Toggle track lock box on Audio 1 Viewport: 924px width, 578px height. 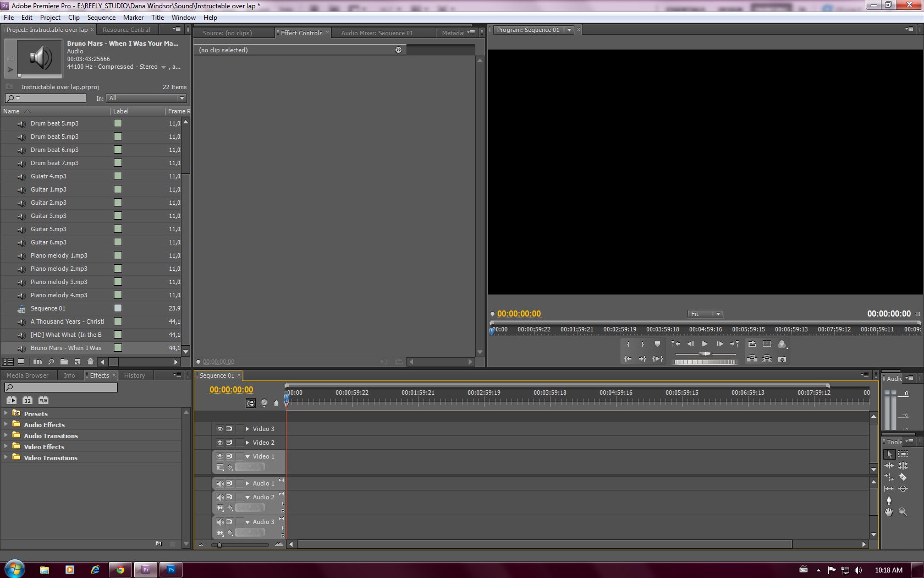pyautogui.click(x=239, y=483)
